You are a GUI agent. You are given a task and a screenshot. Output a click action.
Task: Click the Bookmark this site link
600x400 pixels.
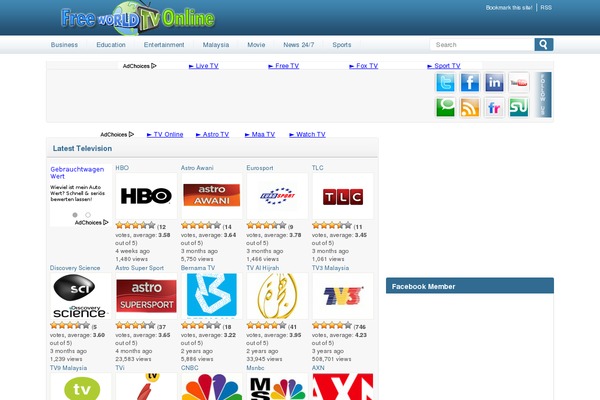tap(509, 8)
